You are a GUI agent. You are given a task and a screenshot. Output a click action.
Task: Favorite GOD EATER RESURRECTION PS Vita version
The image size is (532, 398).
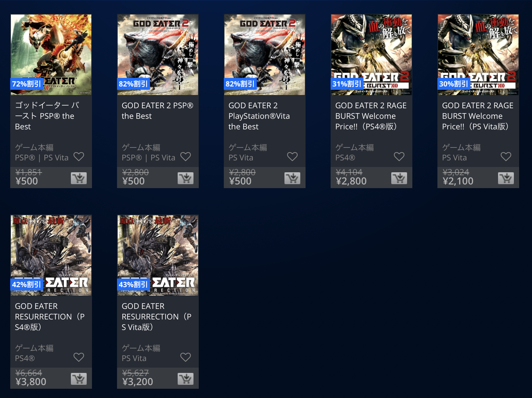[186, 357]
